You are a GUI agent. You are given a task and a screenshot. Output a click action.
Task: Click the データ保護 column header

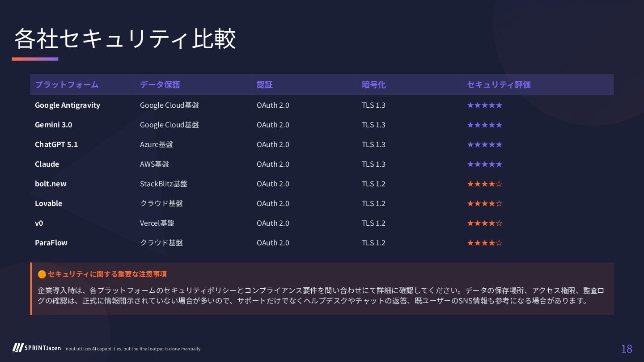point(160,84)
